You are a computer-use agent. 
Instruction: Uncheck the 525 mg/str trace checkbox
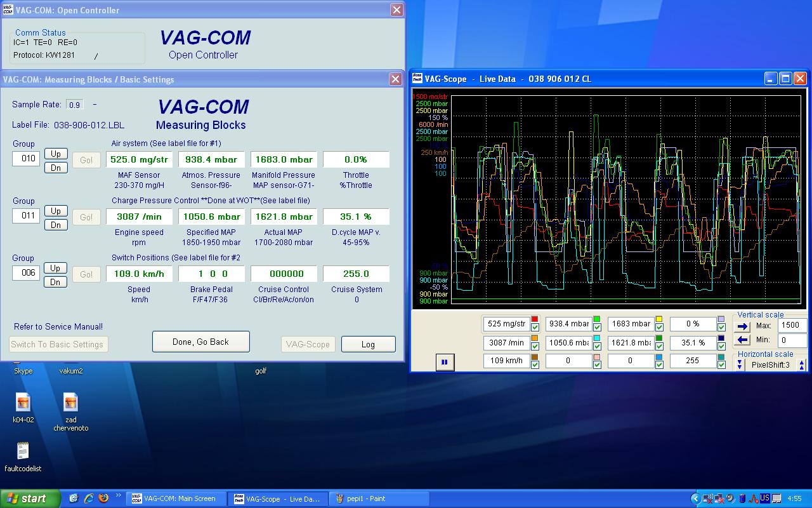[x=535, y=328]
